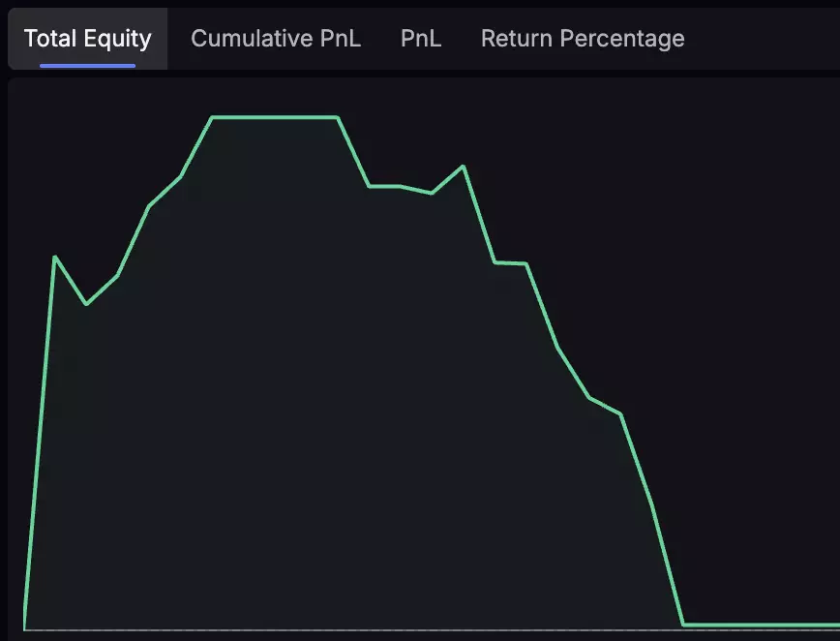The image size is (840, 641).
Task: Click the last shoulder point before the final steep drop
Action: coord(620,414)
